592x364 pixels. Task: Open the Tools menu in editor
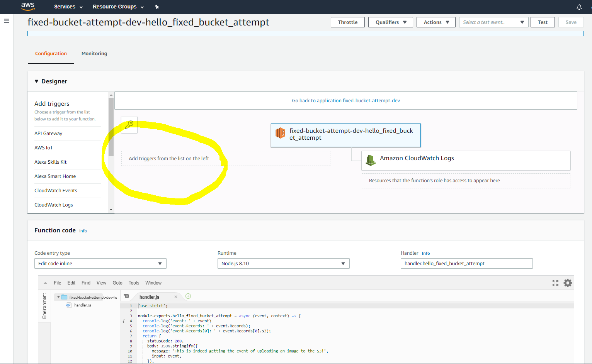[x=134, y=283]
